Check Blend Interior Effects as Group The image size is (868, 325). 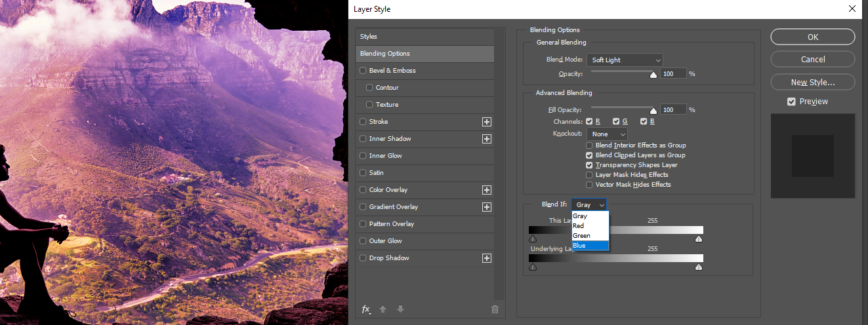(x=589, y=145)
